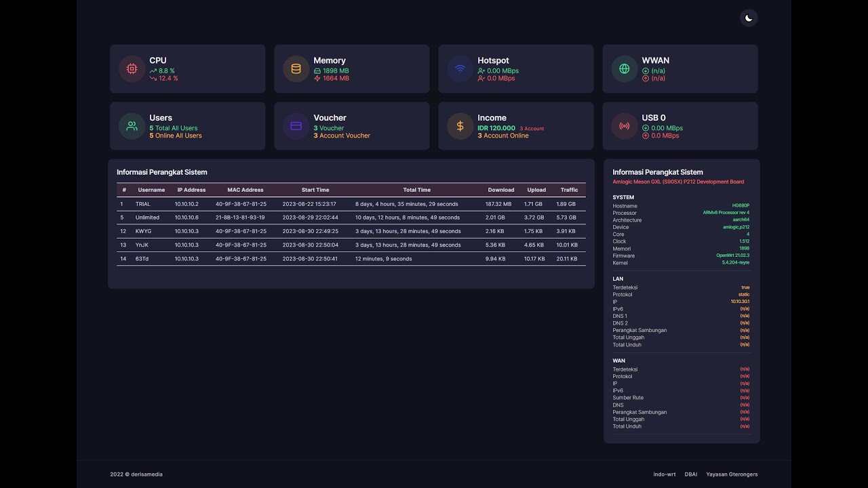Click the Hostname value HG680P
This screenshot has width=868, height=488.
coord(741,205)
